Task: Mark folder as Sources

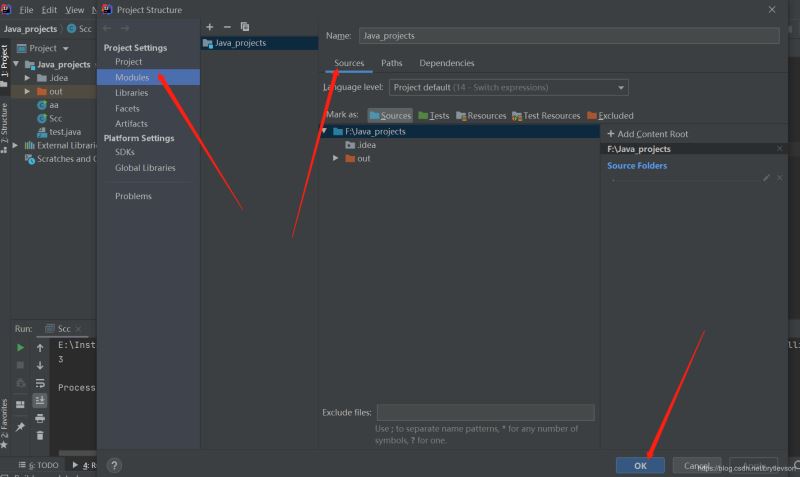Action: (x=390, y=115)
